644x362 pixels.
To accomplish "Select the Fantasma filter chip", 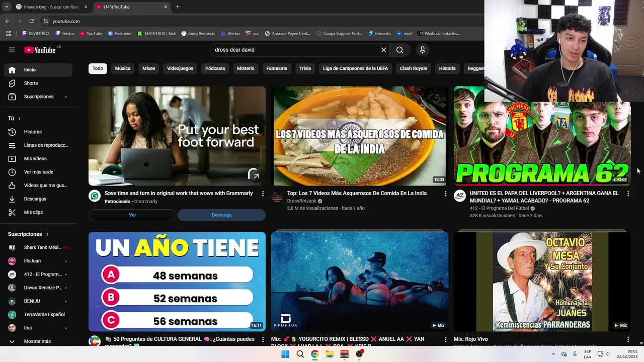I will coord(277,68).
